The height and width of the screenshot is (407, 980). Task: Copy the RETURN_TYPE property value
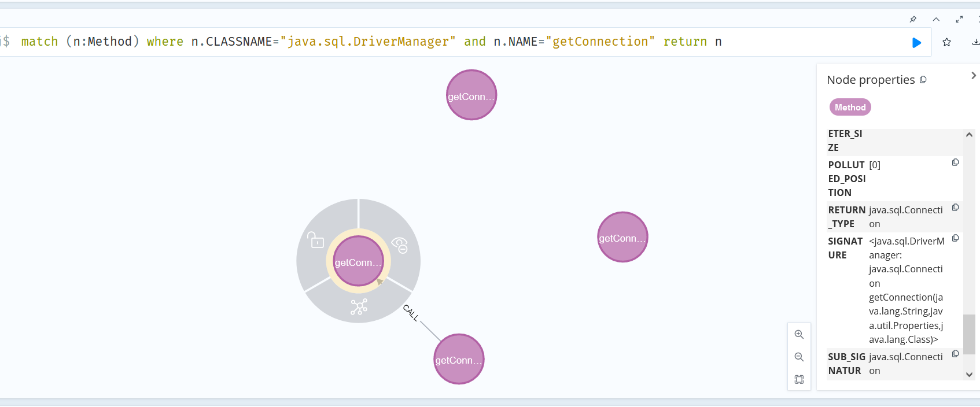[x=955, y=207]
